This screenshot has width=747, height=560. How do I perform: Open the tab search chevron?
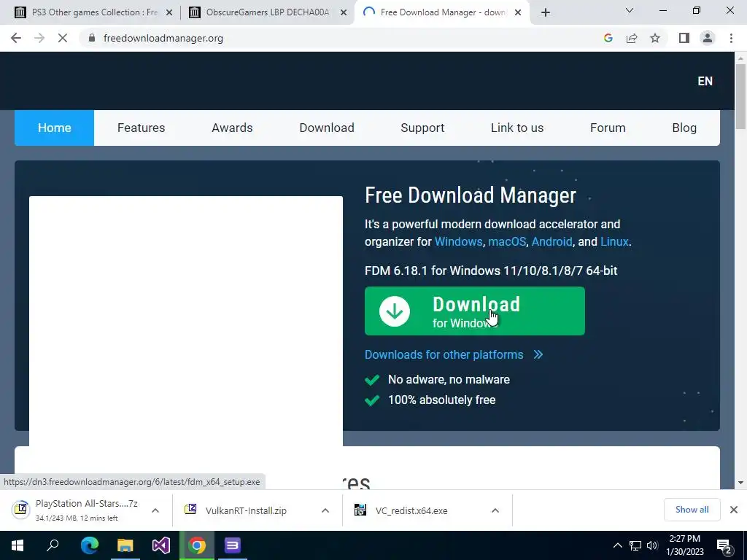pyautogui.click(x=630, y=10)
